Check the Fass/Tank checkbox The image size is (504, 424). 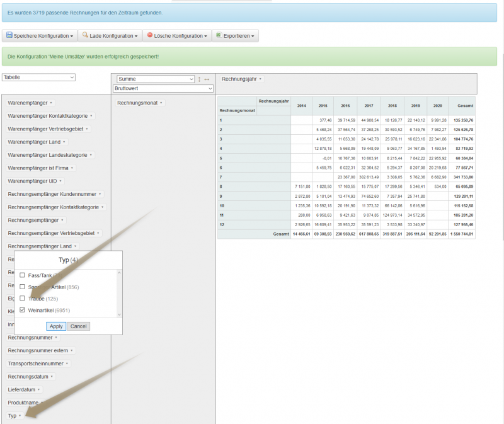click(23, 275)
